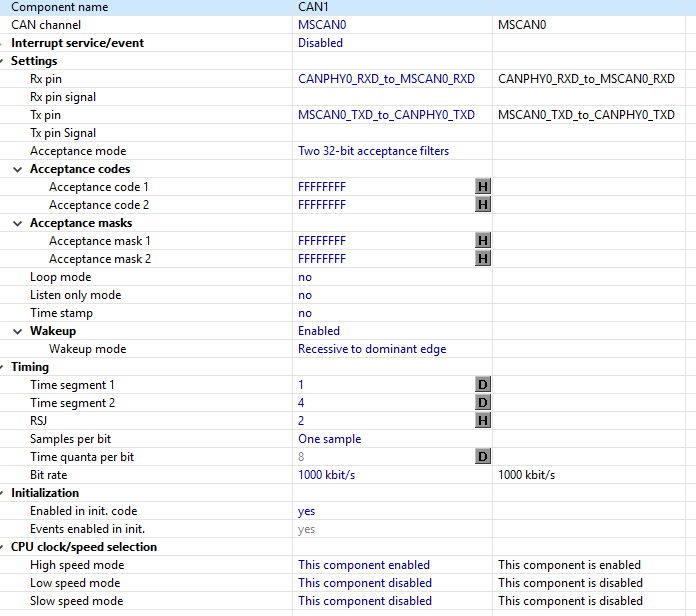Click the H radix button for Acceptance mask 1
696x616 pixels.
click(483, 241)
